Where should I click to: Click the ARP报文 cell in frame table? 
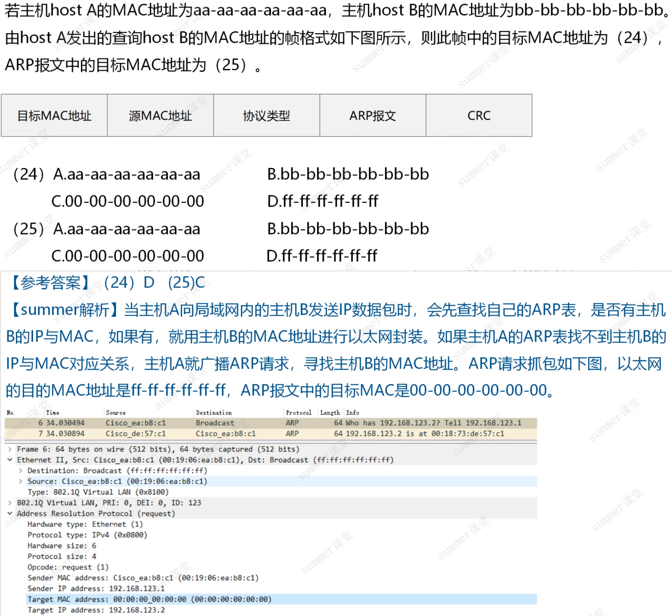[373, 116]
